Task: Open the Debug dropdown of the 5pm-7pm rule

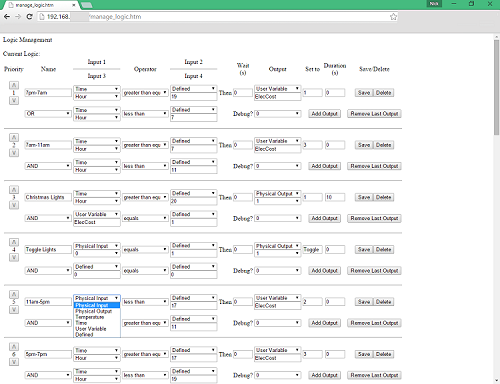Action: [277, 375]
